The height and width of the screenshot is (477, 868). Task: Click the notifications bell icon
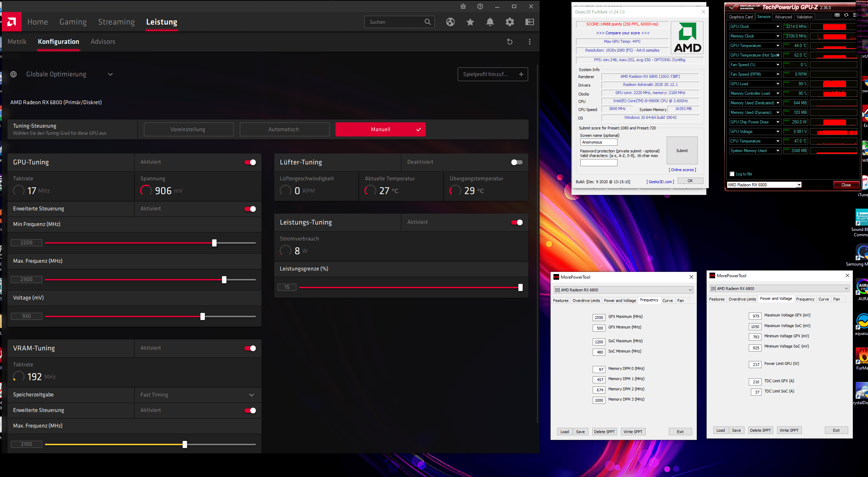point(489,22)
